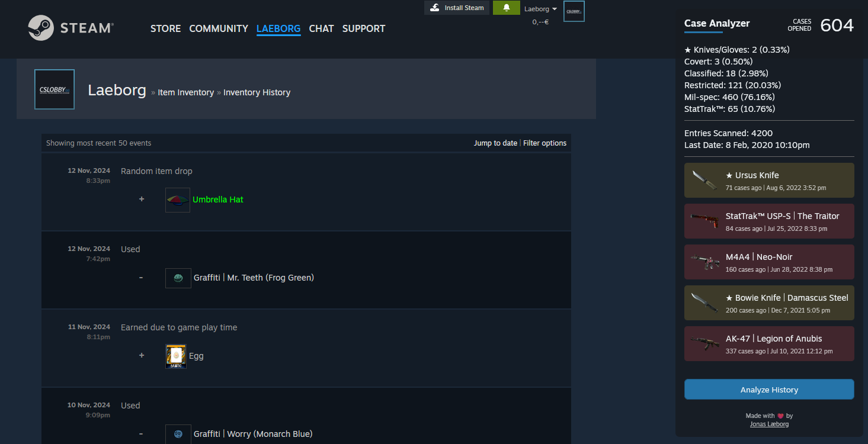Open the SUPPORT menu
The height and width of the screenshot is (444, 868).
click(364, 28)
